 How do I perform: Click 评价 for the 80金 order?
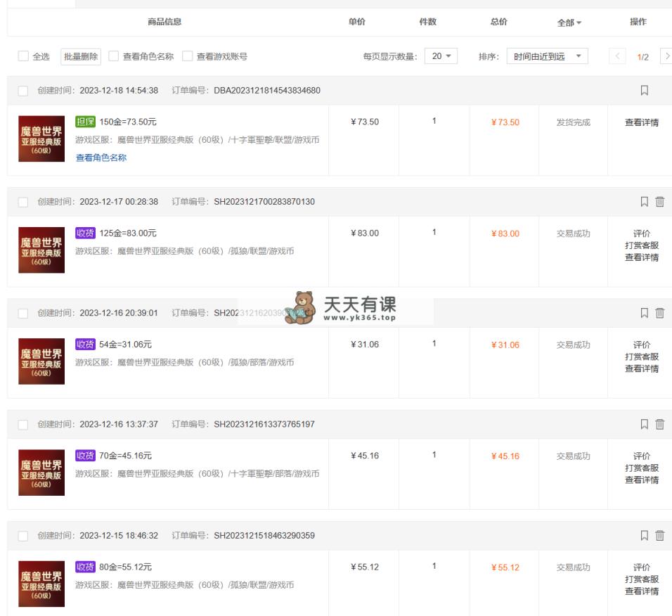coord(642,567)
